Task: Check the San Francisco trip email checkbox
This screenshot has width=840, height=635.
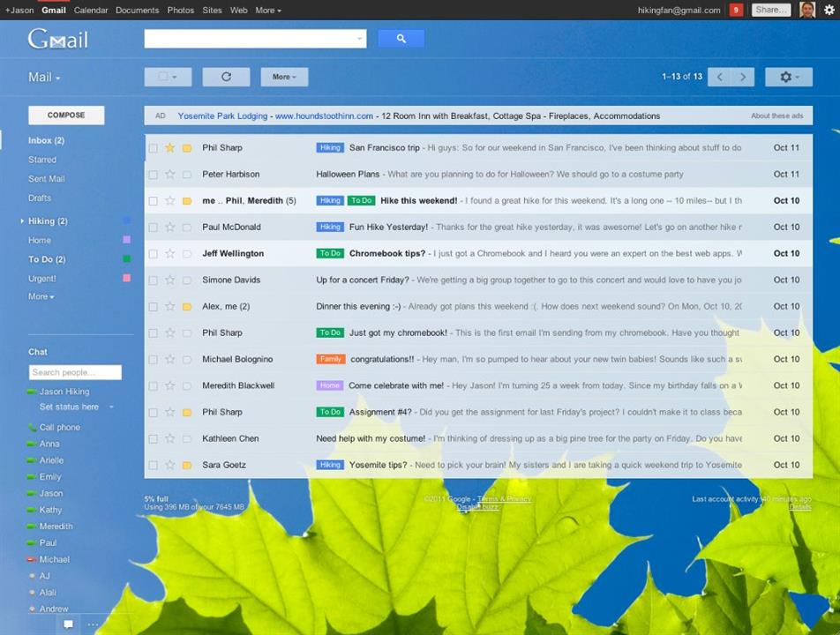Action: 154,148
